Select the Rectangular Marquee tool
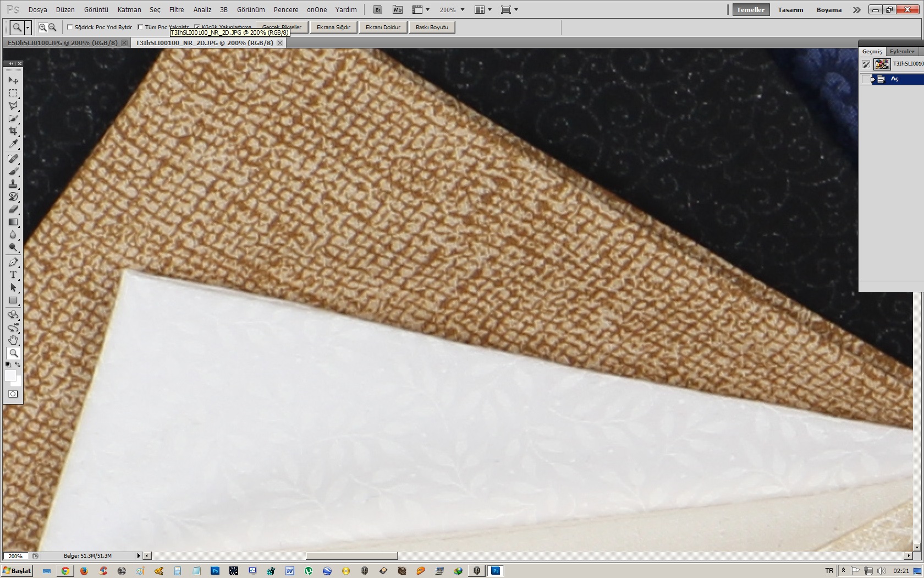 pyautogui.click(x=13, y=93)
